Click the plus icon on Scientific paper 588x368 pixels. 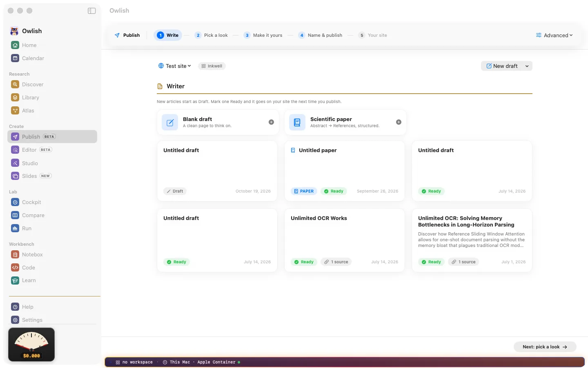(399, 122)
